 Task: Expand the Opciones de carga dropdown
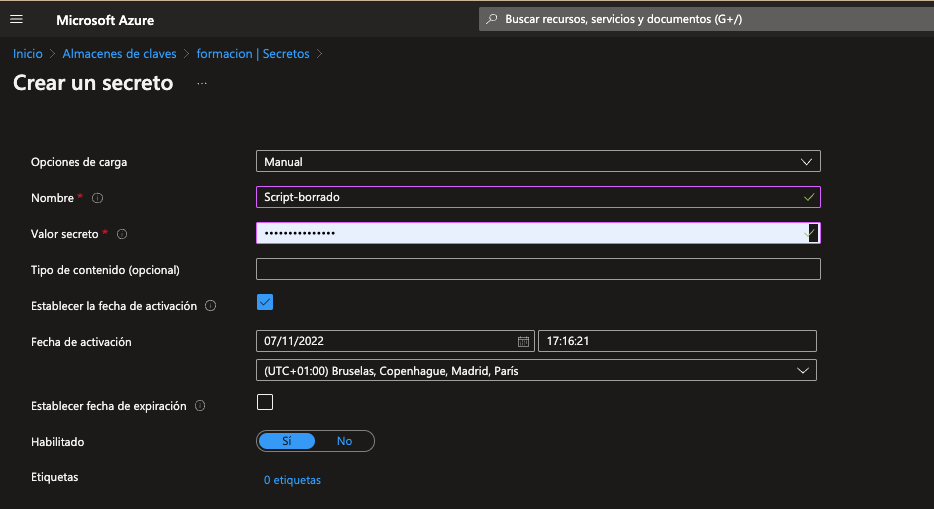(538, 161)
